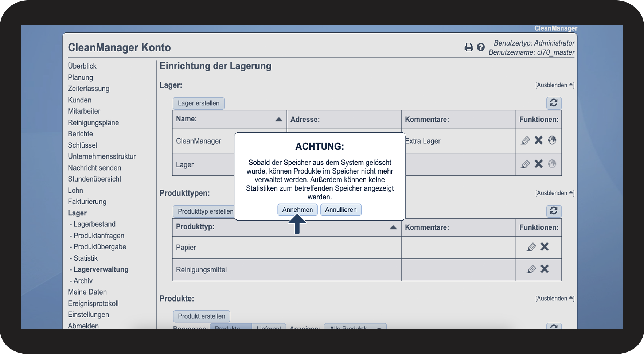Sort by Produkttyp column arrow
The image size is (644, 354).
[393, 227]
